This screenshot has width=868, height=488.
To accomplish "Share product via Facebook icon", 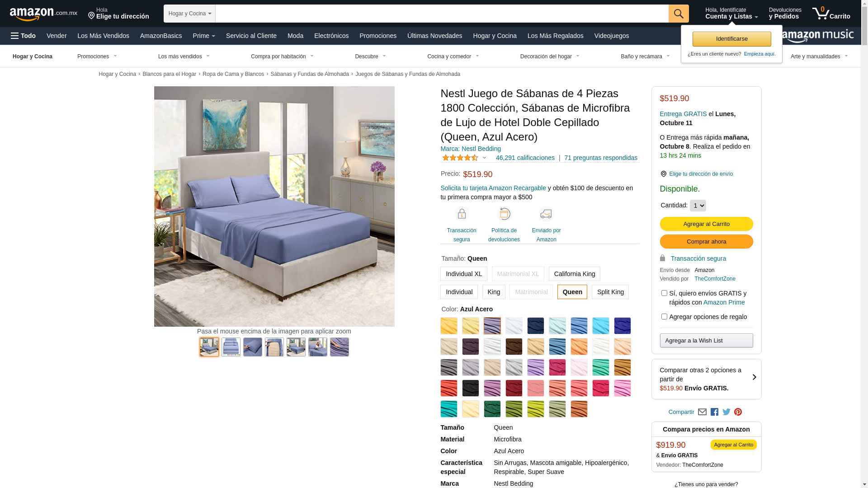I will click(x=714, y=412).
